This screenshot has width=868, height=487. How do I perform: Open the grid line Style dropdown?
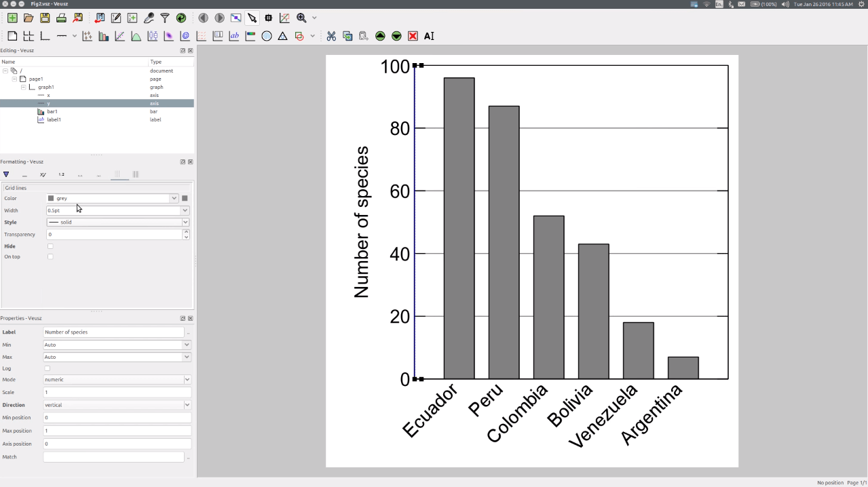(x=117, y=222)
